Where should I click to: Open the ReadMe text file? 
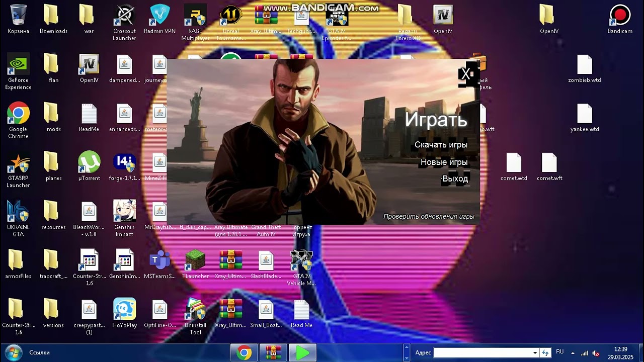[89, 118]
